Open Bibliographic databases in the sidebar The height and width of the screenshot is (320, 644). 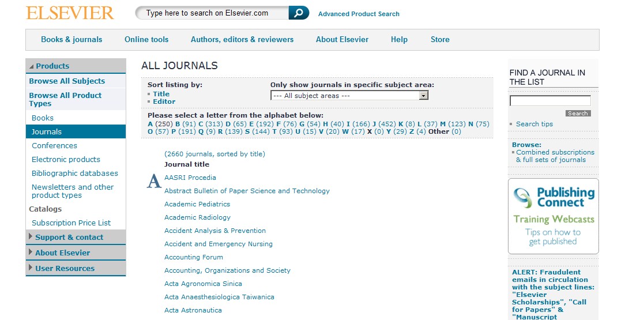tap(75, 174)
